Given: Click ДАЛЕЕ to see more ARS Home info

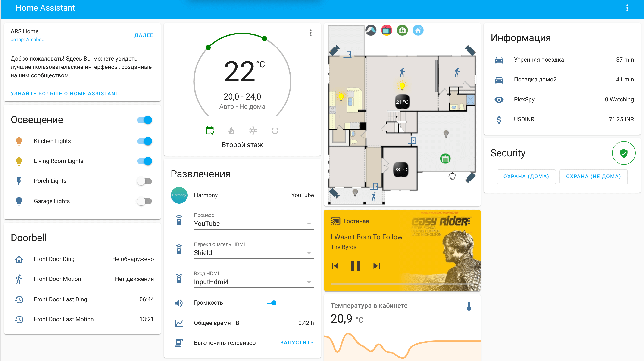Looking at the screenshot, I should (x=144, y=35).
